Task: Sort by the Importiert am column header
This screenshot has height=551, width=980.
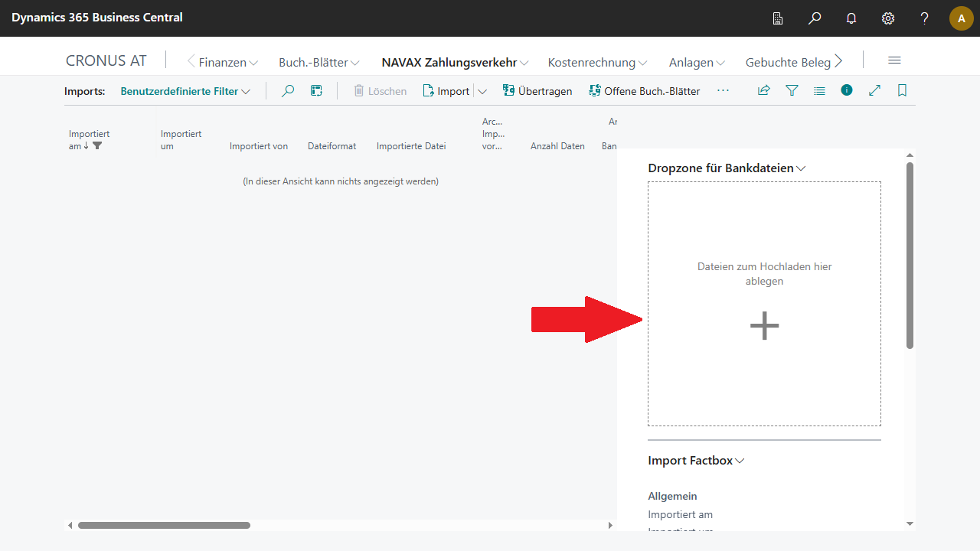Action: click(x=89, y=140)
